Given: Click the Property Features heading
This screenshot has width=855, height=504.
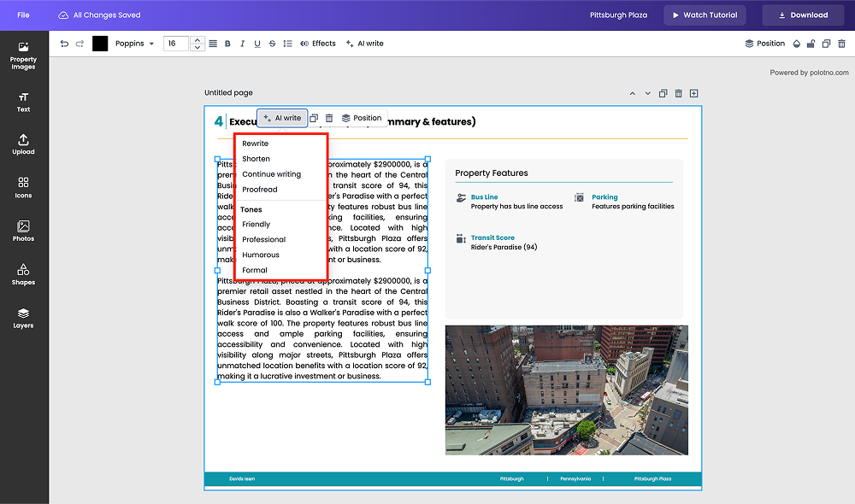Looking at the screenshot, I should 492,173.
